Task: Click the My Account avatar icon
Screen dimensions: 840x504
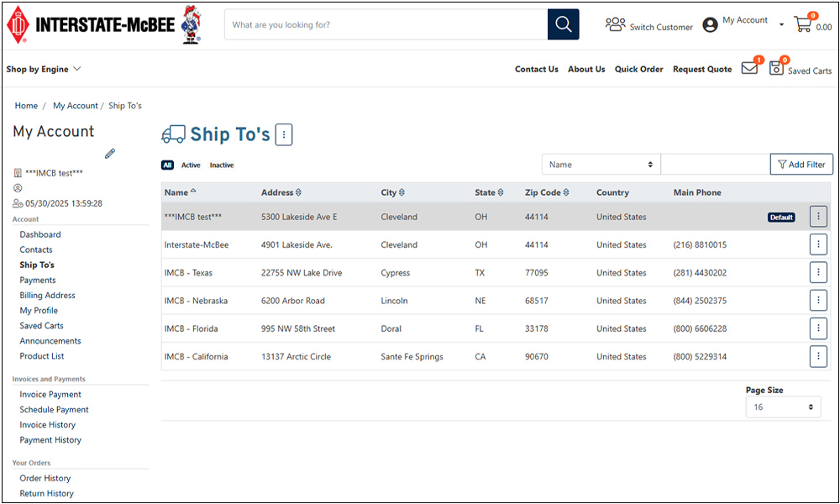Action: (710, 24)
